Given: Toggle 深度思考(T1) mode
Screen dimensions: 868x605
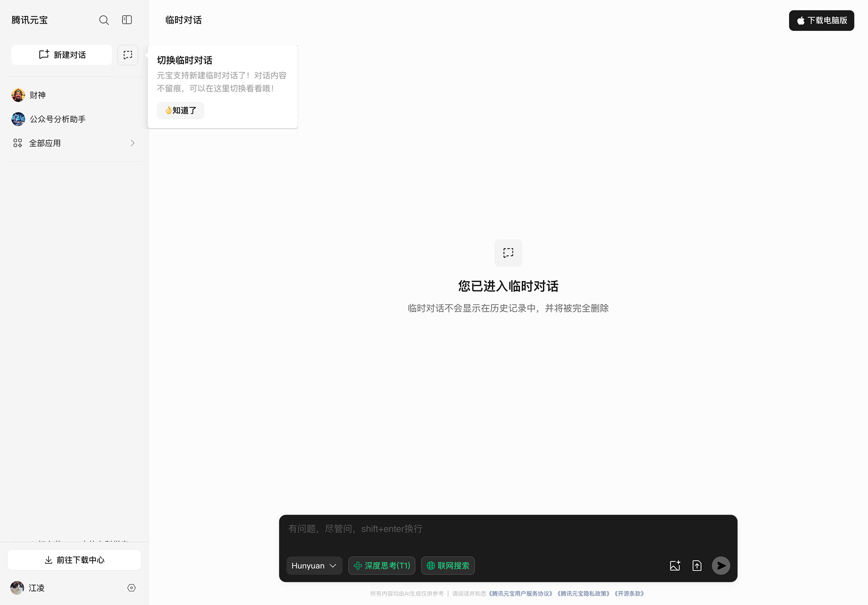Looking at the screenshot, I should (382, 566).
